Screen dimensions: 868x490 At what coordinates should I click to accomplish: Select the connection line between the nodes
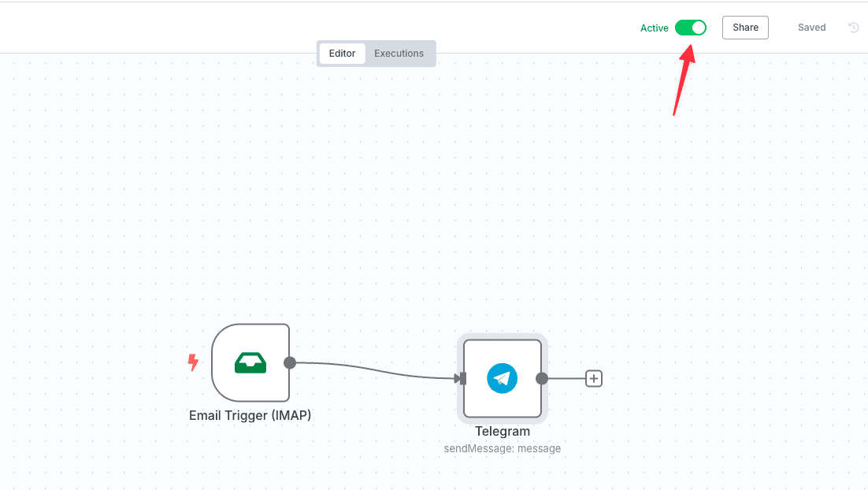point(370,368)
